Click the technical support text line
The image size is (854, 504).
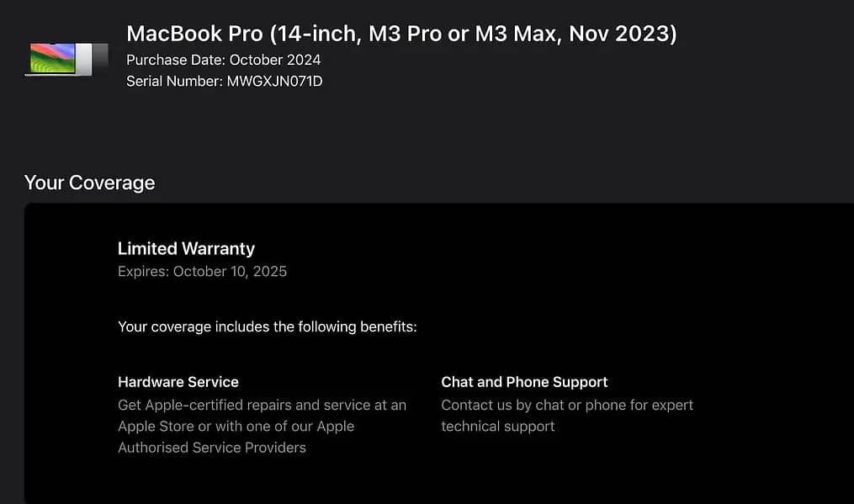498,427
